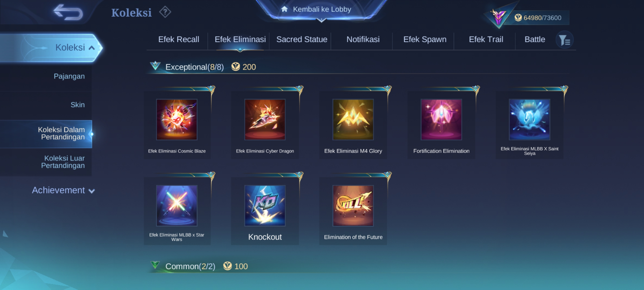Switch to the Efek Recall tab
This screenshot has width=644, height=290.
(179, 39)
